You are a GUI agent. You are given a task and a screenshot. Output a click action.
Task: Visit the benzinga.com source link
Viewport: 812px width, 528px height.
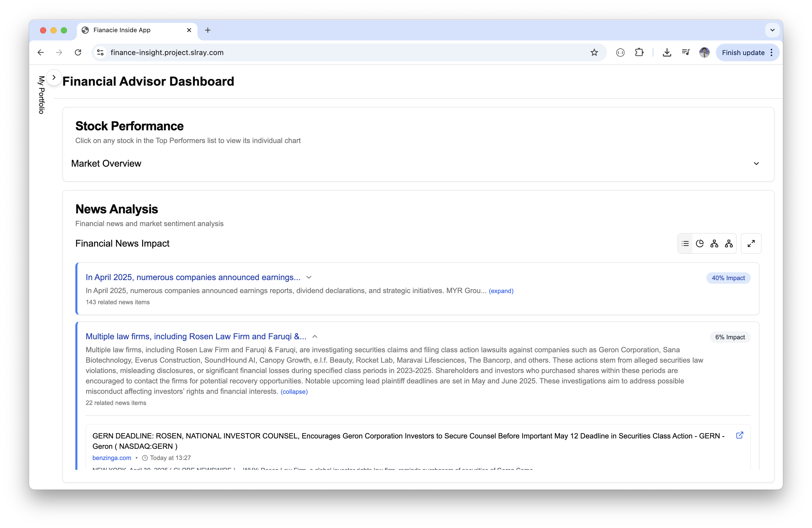[x=111, y=458]
